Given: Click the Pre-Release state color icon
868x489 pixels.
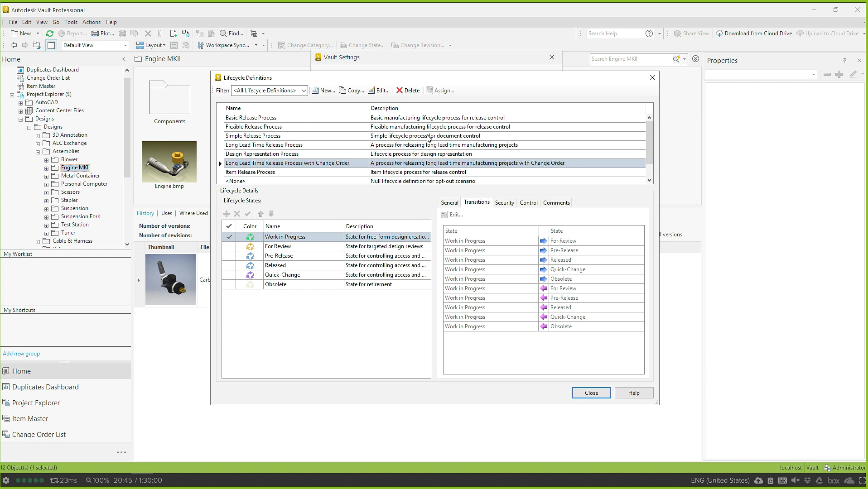Looking at the screenshot, I should point(250,256).
